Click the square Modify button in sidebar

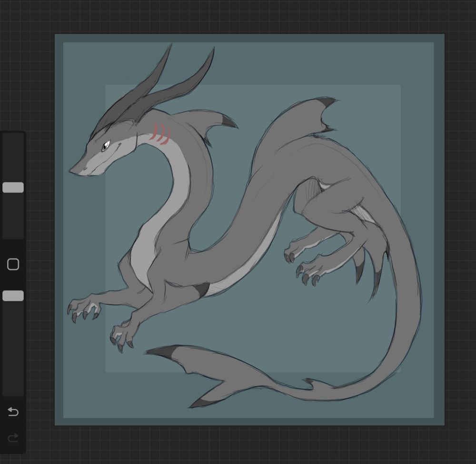(x=13, y=264)
